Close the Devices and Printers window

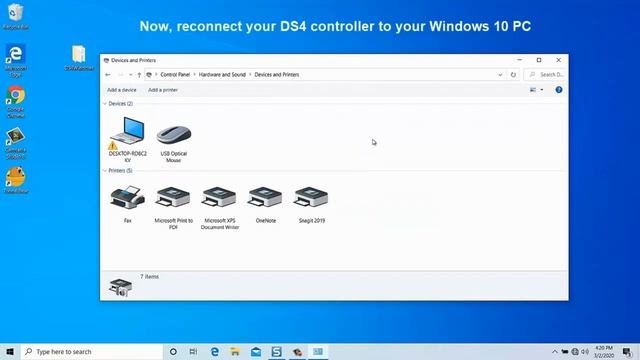558,60
